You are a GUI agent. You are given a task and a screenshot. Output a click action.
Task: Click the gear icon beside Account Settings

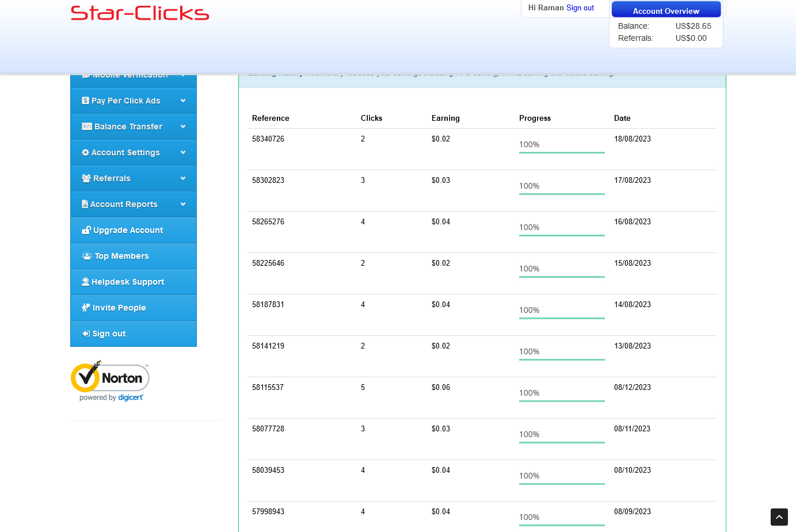pyautogui.click(x=85, y=152)
